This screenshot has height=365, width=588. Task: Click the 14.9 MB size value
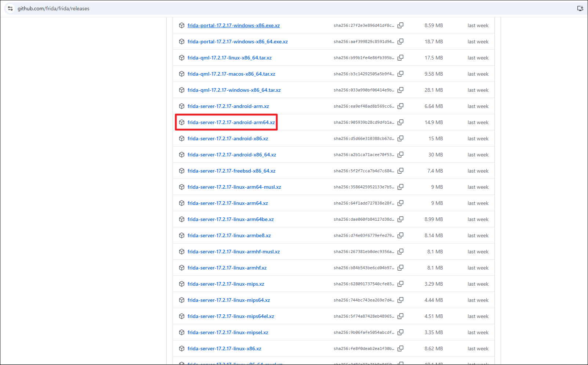pyautogui.click(x=434, y=122)
